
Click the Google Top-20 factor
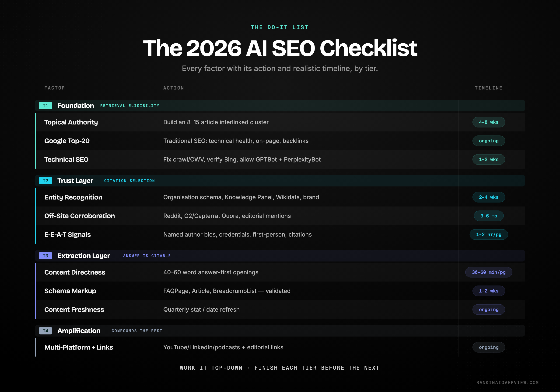click(67, 141)
